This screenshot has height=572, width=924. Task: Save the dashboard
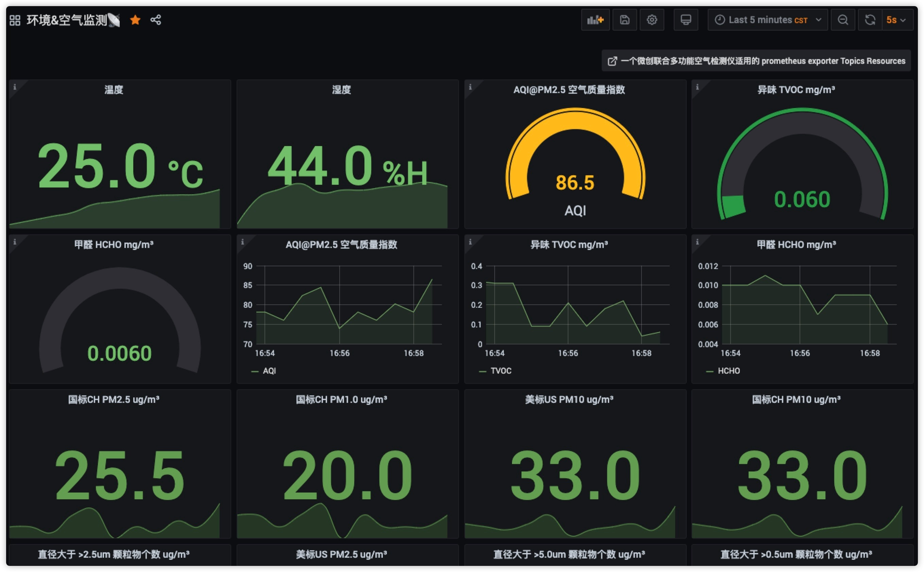click(624, 20)
